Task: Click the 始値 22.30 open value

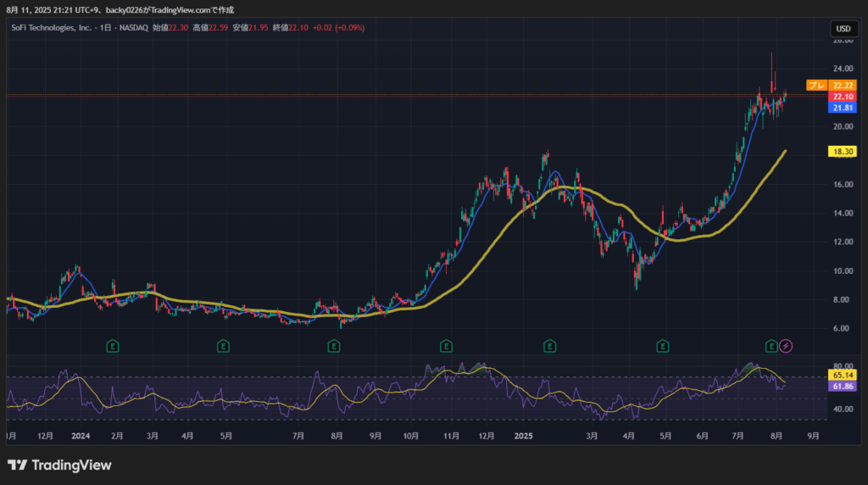Action: [170, 28]
